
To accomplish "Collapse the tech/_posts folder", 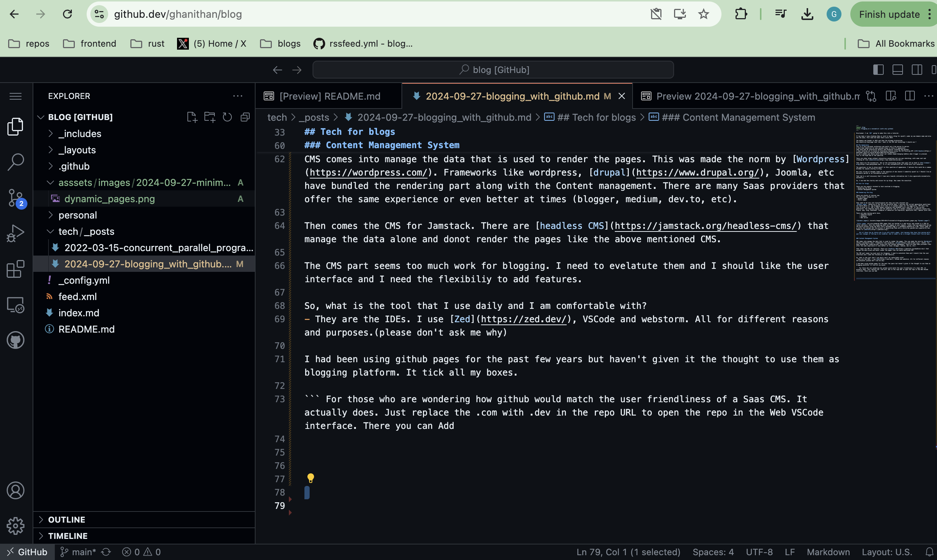I will 144,231.
